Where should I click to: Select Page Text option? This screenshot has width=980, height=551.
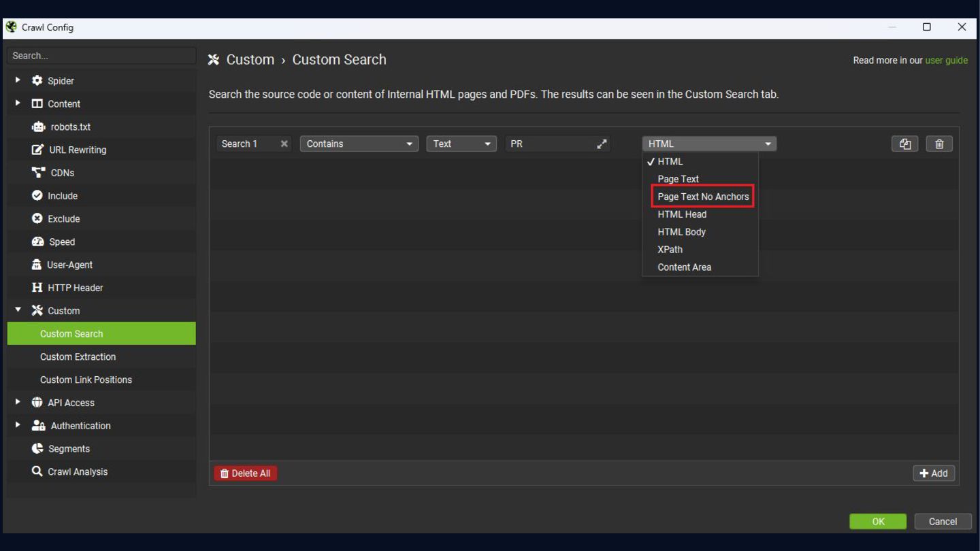(x=700, y=179)
